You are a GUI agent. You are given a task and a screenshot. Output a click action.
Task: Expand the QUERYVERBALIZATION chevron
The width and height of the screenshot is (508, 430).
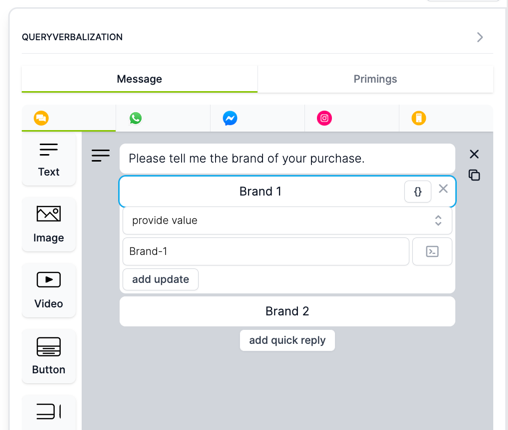(480, 37)
